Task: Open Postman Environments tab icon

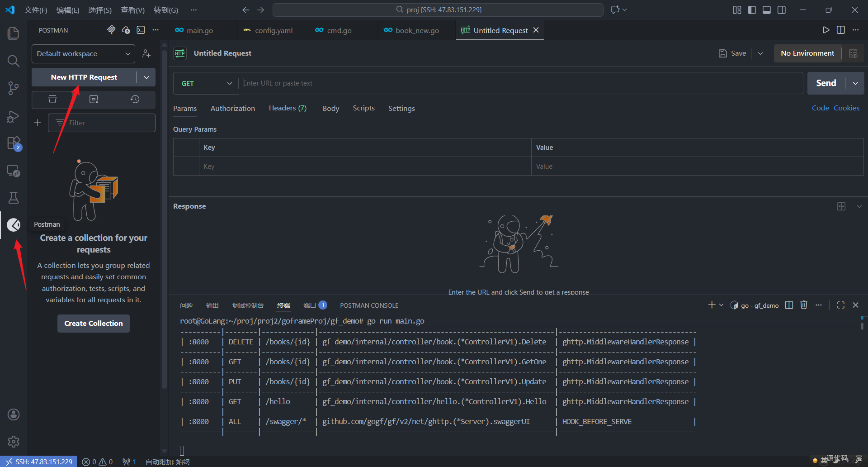Action: click(x=94, y=99)
